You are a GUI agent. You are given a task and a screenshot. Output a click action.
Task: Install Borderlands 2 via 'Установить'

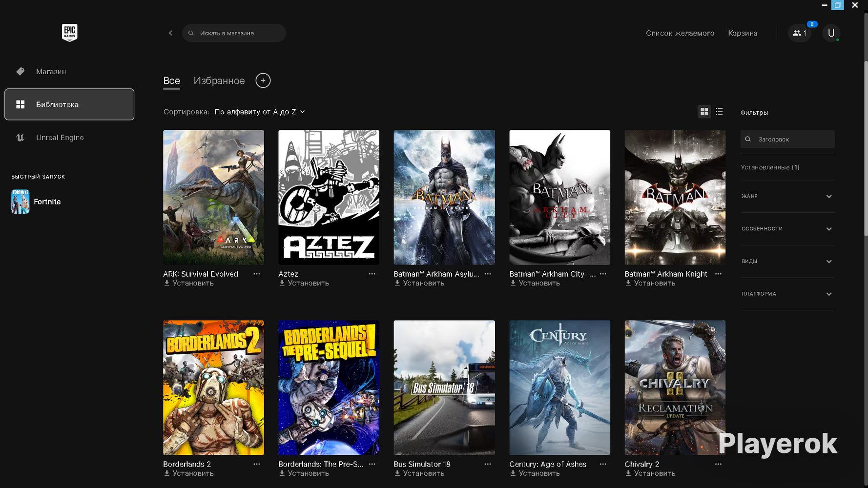click(x=189, y=473)
